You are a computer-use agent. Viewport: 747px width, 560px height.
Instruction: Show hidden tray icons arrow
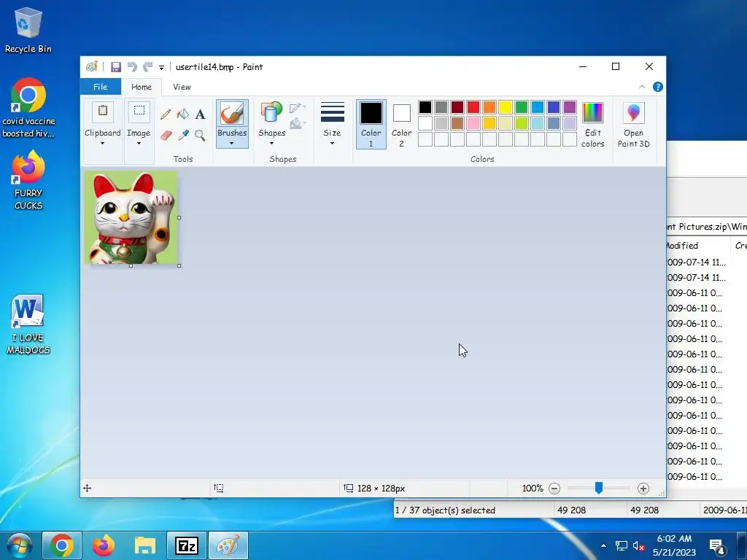(603, 545)
